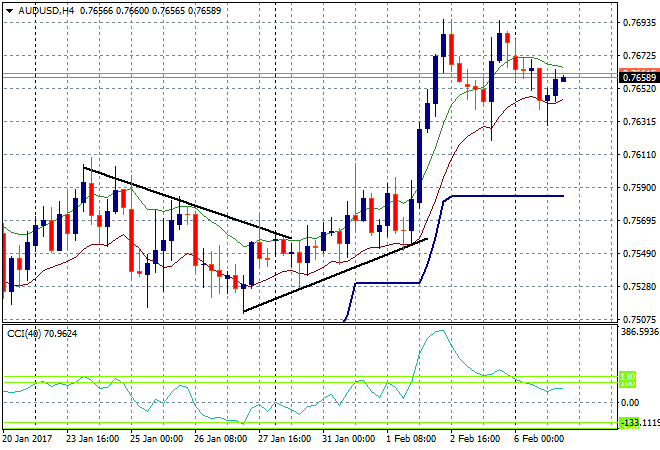Select the CCI(40) 70.9624 indicator label
The width and height of the screenshot is (660, 450).
click(42, 334)
